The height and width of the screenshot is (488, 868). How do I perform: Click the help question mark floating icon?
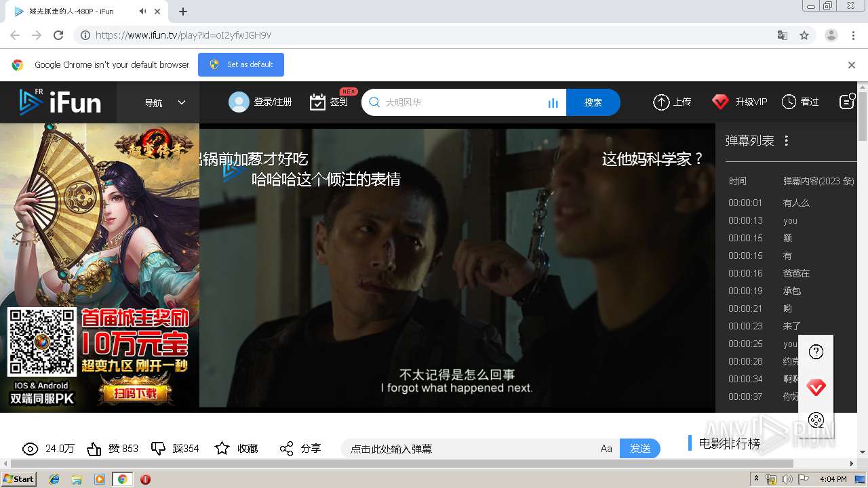[816, 352]
